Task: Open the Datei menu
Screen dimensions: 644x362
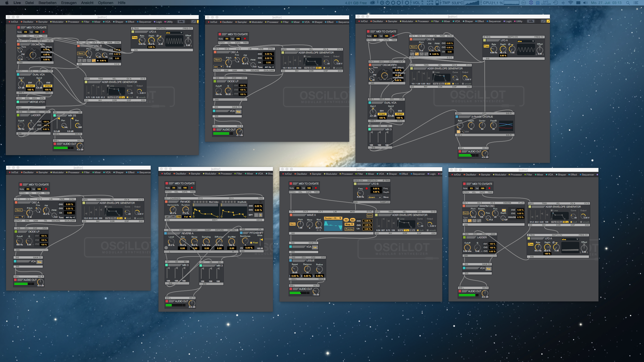Action: pos(29,3)
